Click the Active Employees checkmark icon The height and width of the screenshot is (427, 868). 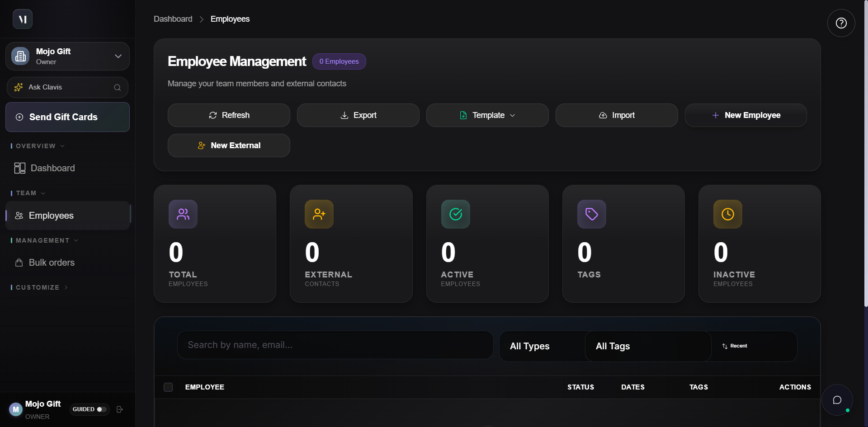coord(456,214)
